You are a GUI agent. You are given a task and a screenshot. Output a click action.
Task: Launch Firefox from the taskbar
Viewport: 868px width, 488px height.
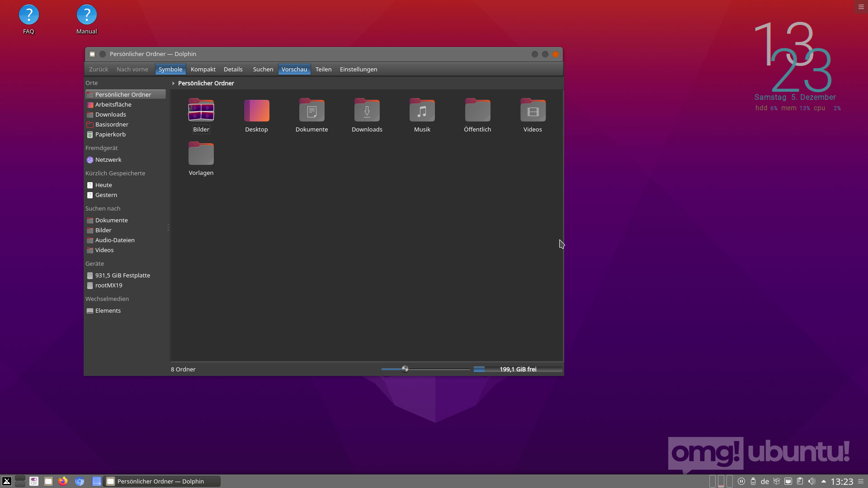pos(63,481)
